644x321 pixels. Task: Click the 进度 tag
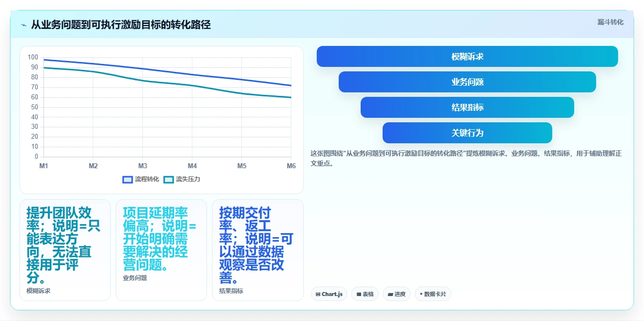click(x=397, y=294)
